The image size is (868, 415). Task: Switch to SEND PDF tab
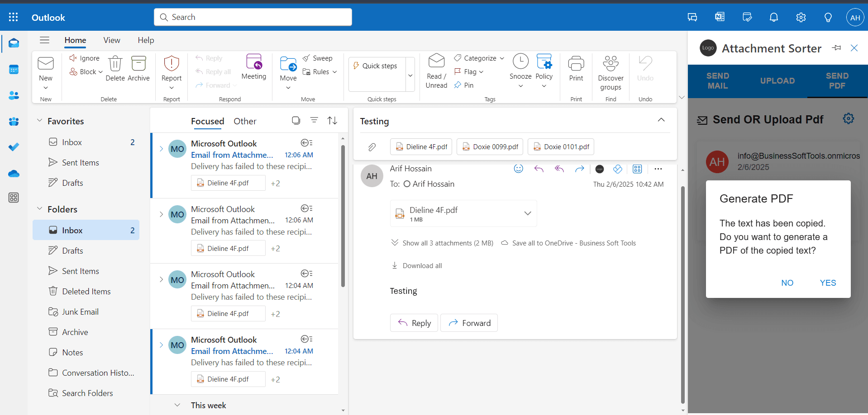coord(837,81)
